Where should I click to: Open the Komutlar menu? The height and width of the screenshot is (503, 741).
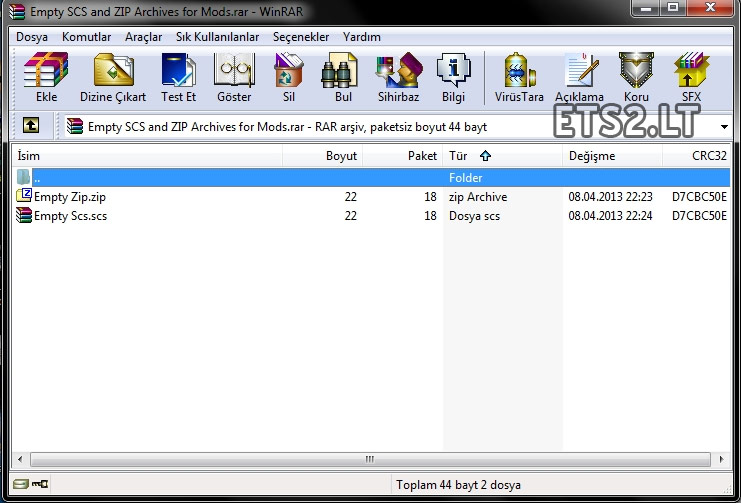pyautogui.click(x=86, y=37)
